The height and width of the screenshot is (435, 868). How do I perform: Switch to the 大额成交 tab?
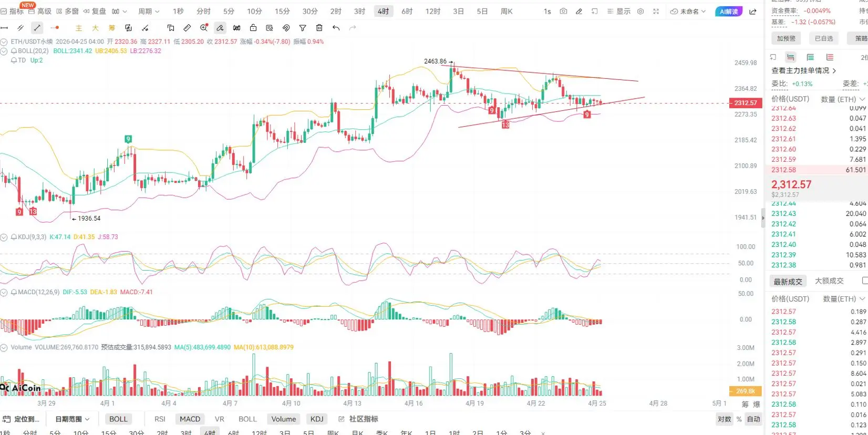coord(829,281)
